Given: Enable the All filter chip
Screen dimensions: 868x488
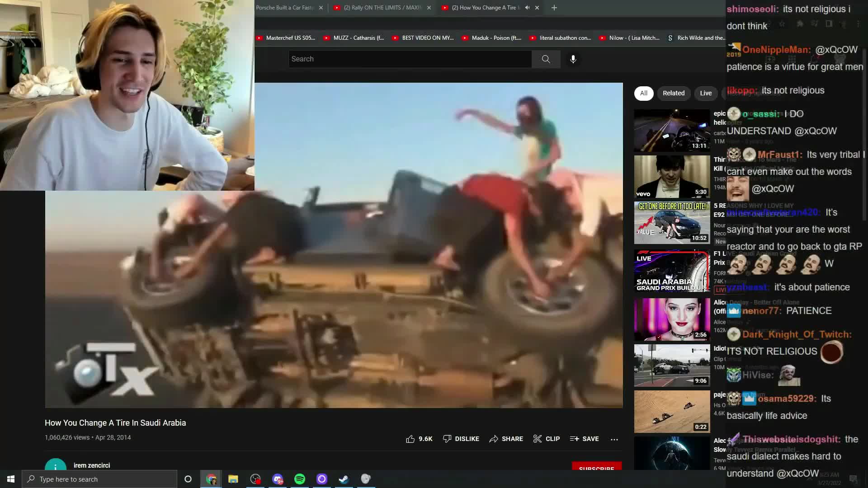Looking at the screenshot, I should click(x=644, y=93).
